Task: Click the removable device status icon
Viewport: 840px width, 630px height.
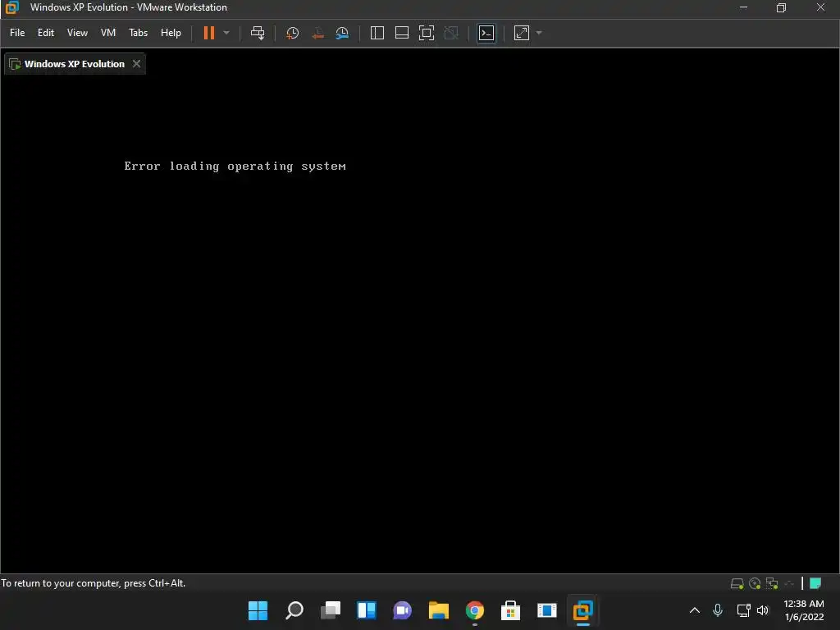Action: (789, 583)
